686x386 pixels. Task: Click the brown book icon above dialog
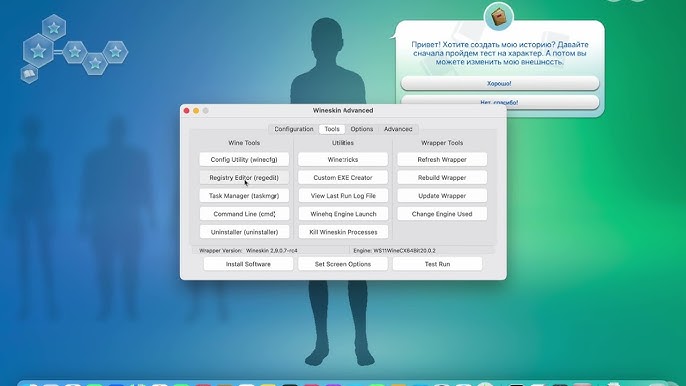click(x=499, y=17)
